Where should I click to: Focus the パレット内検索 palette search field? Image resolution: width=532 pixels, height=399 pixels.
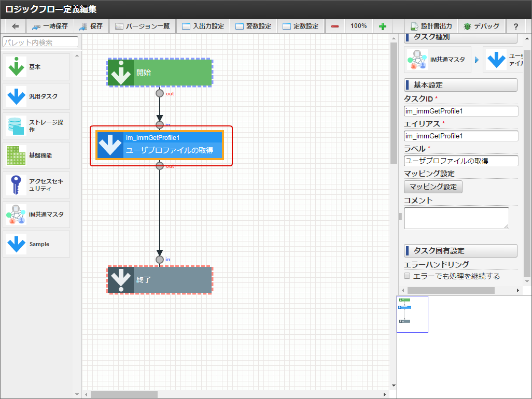pyautogui.click(x=40, y=42)
